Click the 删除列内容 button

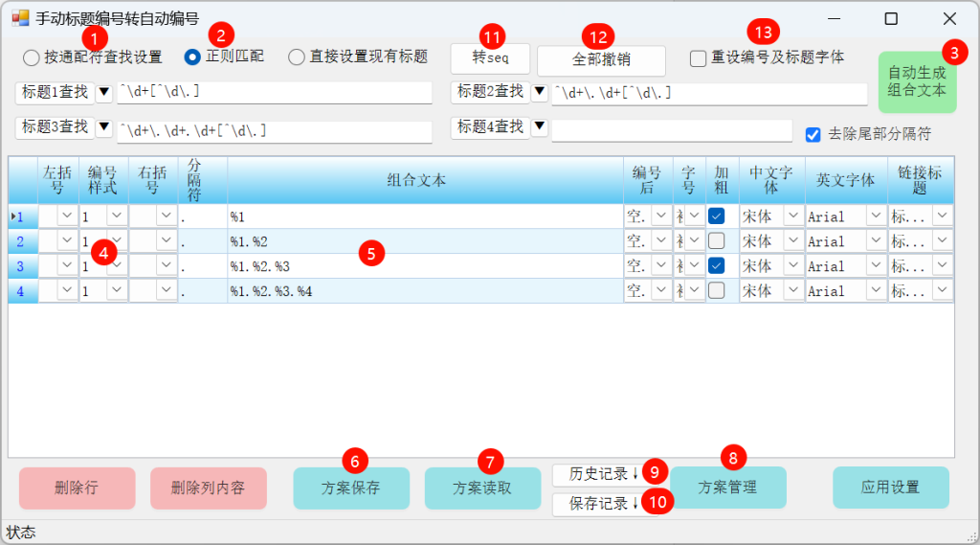click(x=208, y=488)
